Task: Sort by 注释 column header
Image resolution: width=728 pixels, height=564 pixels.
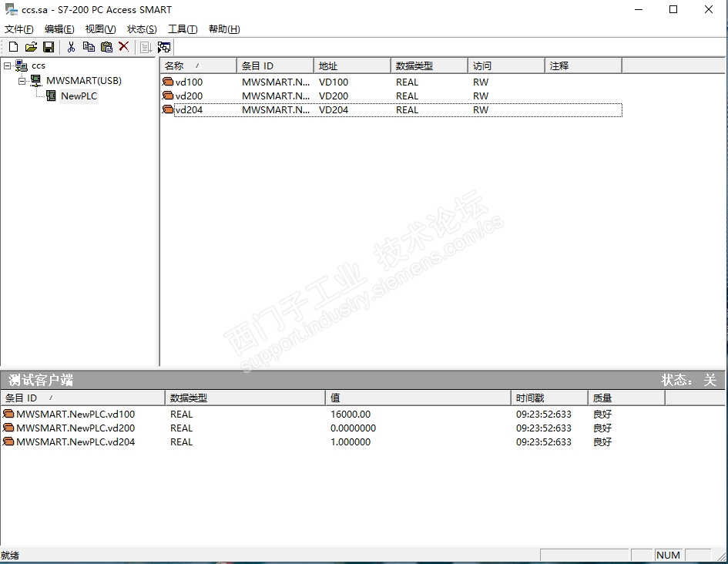Action: [x=584, y=66]
